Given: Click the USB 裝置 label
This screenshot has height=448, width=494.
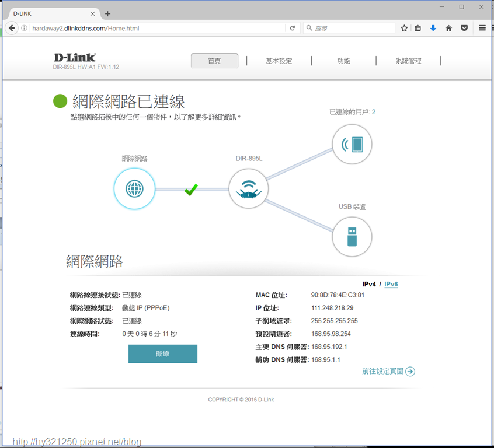Looking at the screenshot, I should click(352, 207).
